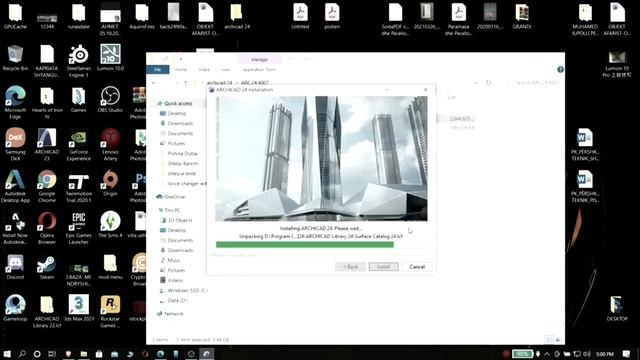Refresh the Explorer address bar

click(x=489, y=83)
